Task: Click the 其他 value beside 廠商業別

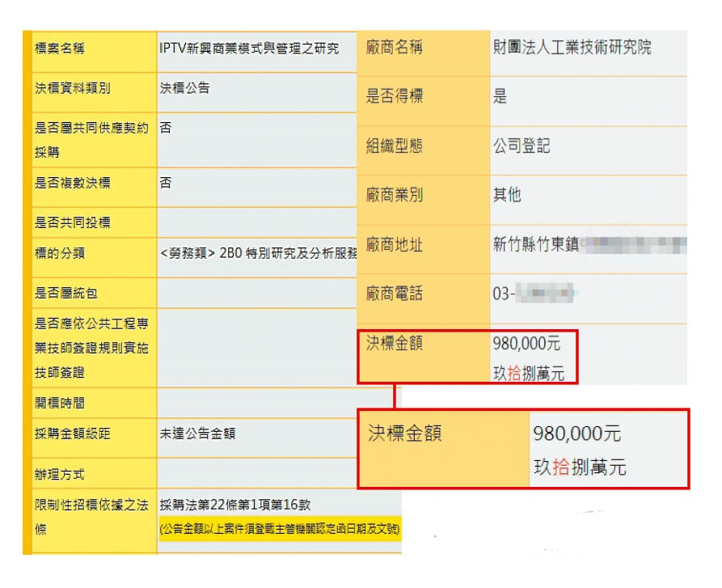Action: pos(507,195)
